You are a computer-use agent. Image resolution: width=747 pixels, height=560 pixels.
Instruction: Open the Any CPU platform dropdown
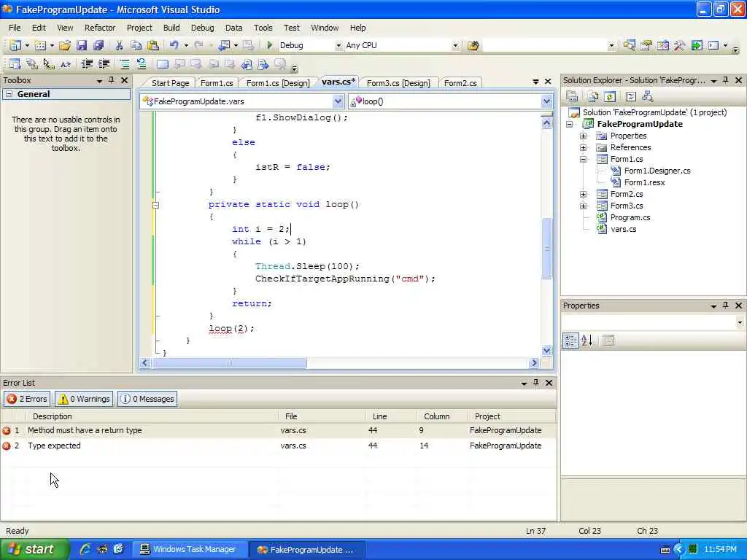click(x=455, y=45)
